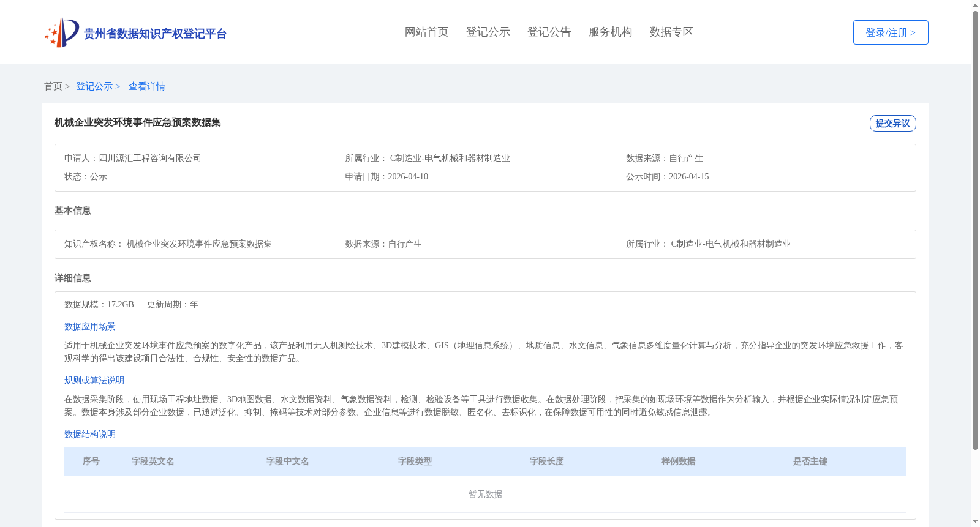Click the 序号 column header
This screenshot has height=527, width=980.
pos(91,461)
